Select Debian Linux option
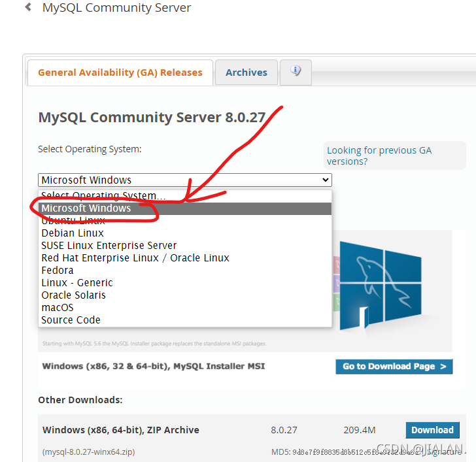Viewport: 476px width, 462px height. click(x=185, y=233)
